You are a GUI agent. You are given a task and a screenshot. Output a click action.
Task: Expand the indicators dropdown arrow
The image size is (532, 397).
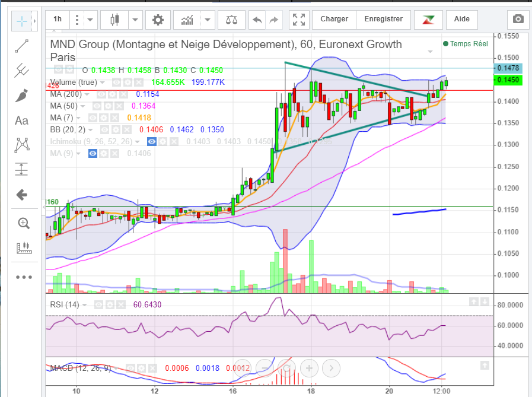[x=208, y=20]
